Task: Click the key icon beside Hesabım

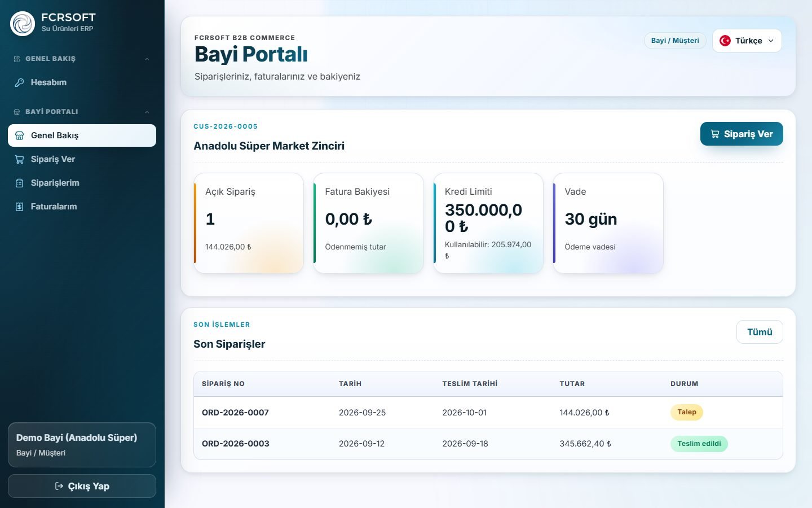Action: (x=19, y=82)
